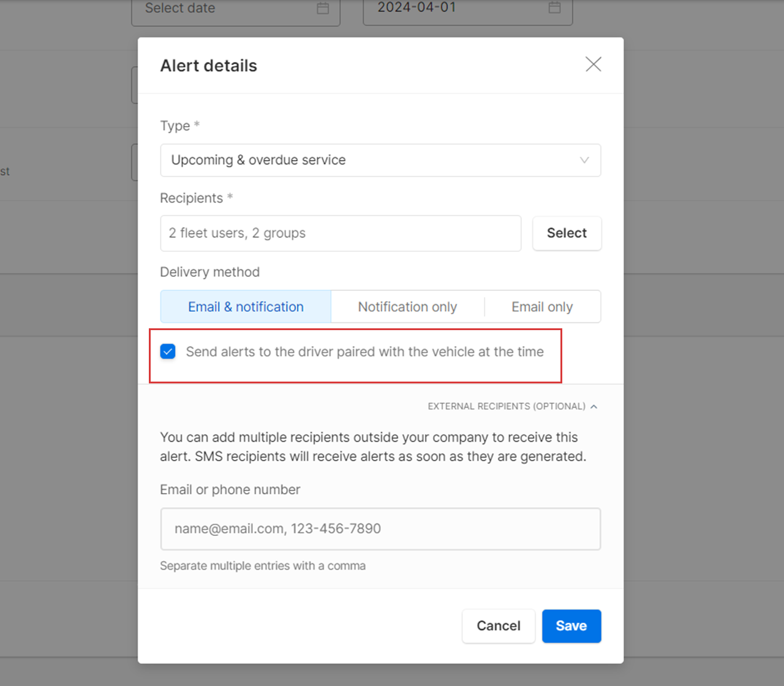784x686 pixels.
Task: Save the alert details
Action: coord(571,626)
